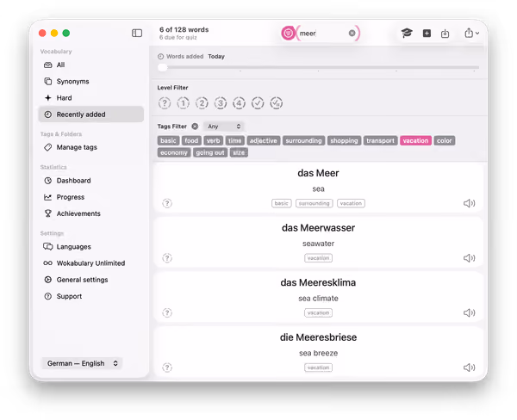Toggle level 4 filter
This screenshot has height=420, width=517.
[239, 103]
